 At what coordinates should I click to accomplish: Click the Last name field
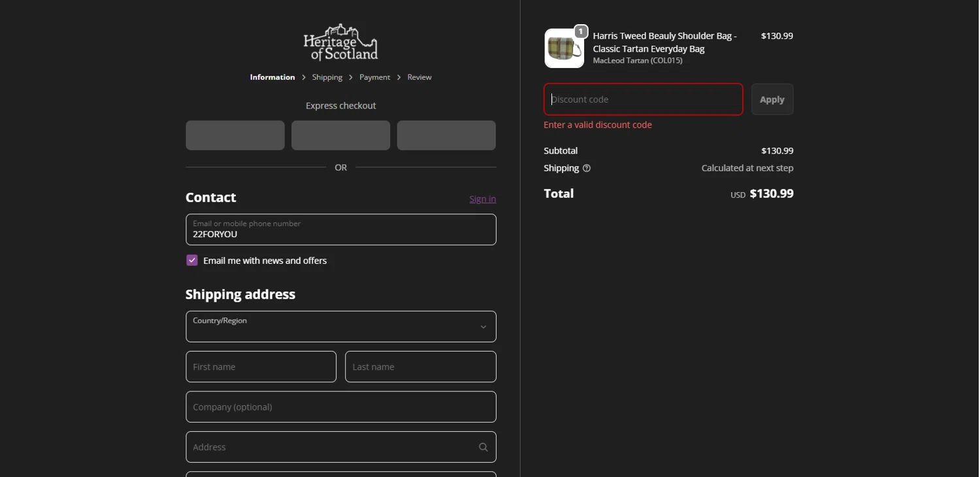[x=421, y=367]
